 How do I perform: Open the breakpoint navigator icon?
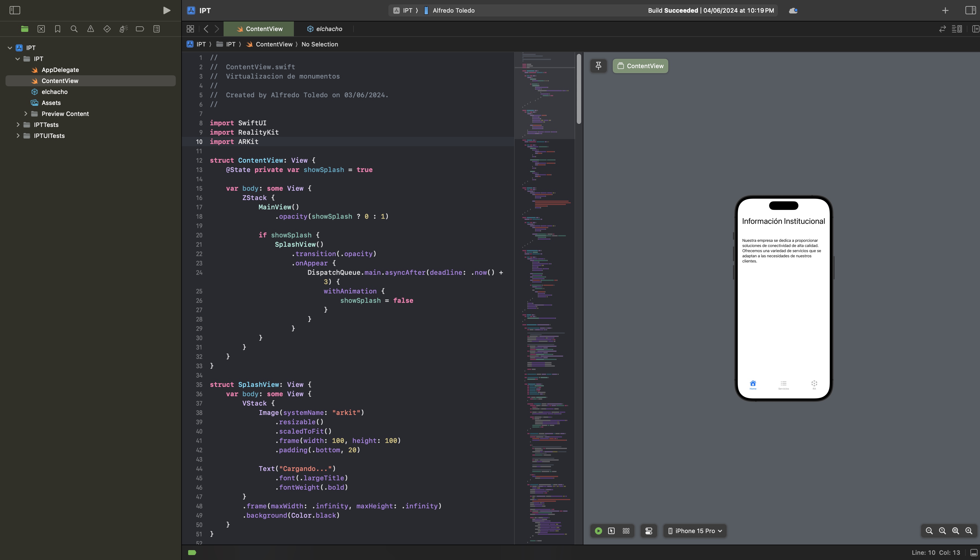[140, 29]
